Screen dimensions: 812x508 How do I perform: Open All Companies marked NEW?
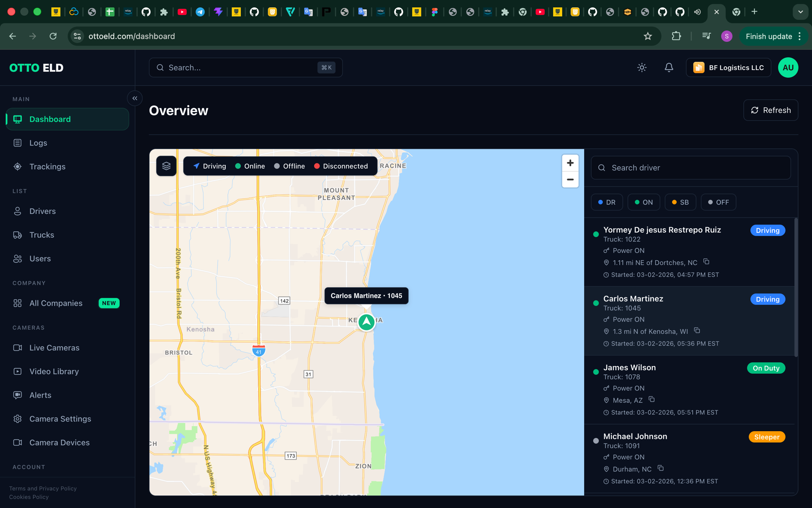tap(56, 303)
